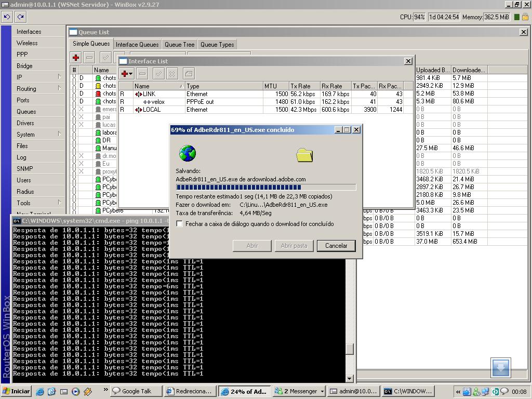Viewport: 532px width, 399px height.
Task: Click the enable checkmark icon in Interface List
Action: coord(158,74)
